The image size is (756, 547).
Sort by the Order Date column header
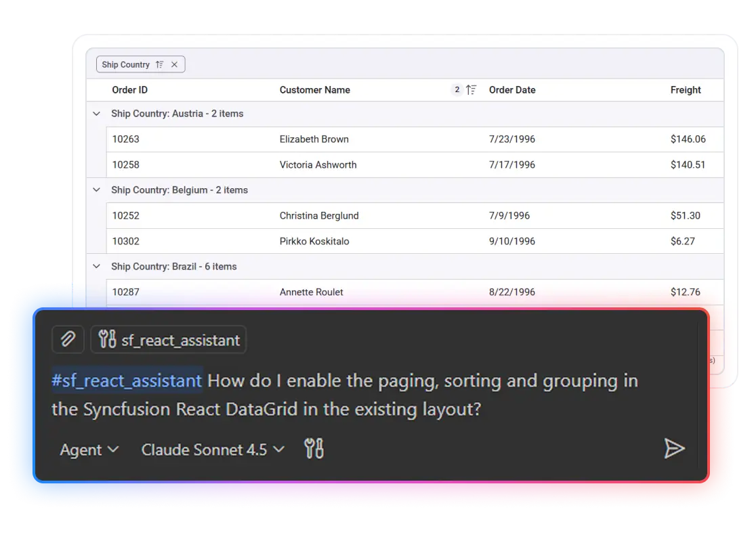point(512,89)
